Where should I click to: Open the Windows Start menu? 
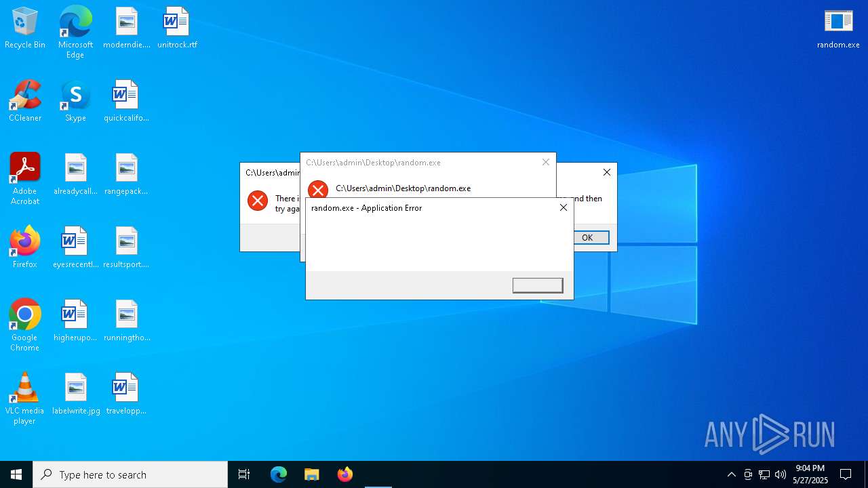coord(16,474)
